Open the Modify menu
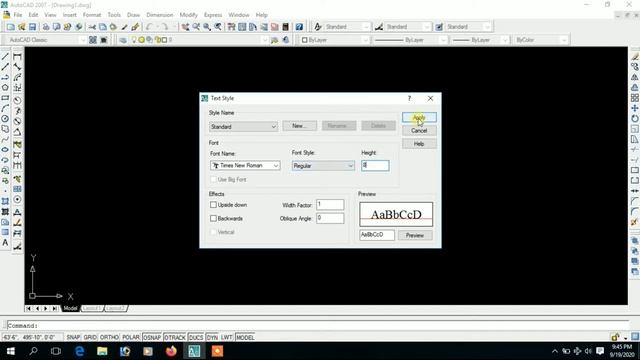The height and width of the screenshot is (360, 640). [x=189, y=15]
